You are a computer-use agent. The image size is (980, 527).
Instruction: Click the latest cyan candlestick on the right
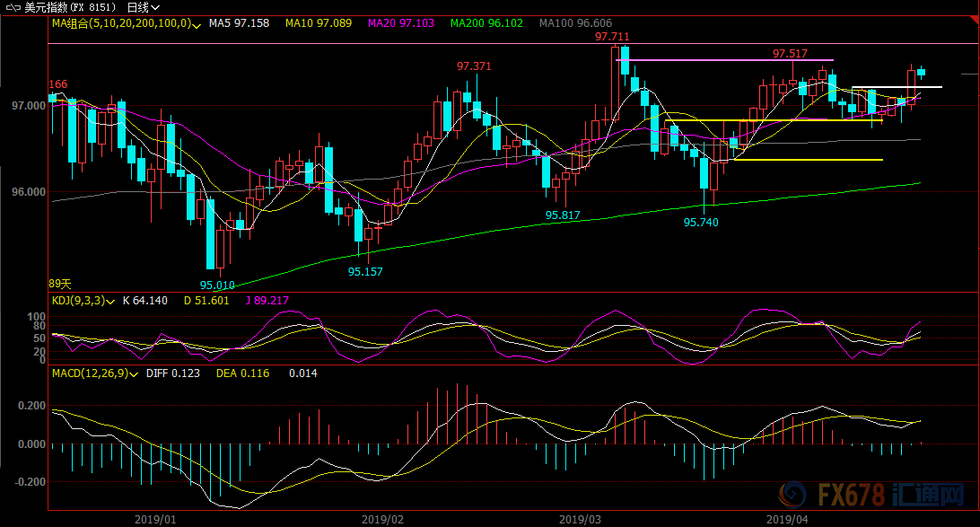point(922,73)
